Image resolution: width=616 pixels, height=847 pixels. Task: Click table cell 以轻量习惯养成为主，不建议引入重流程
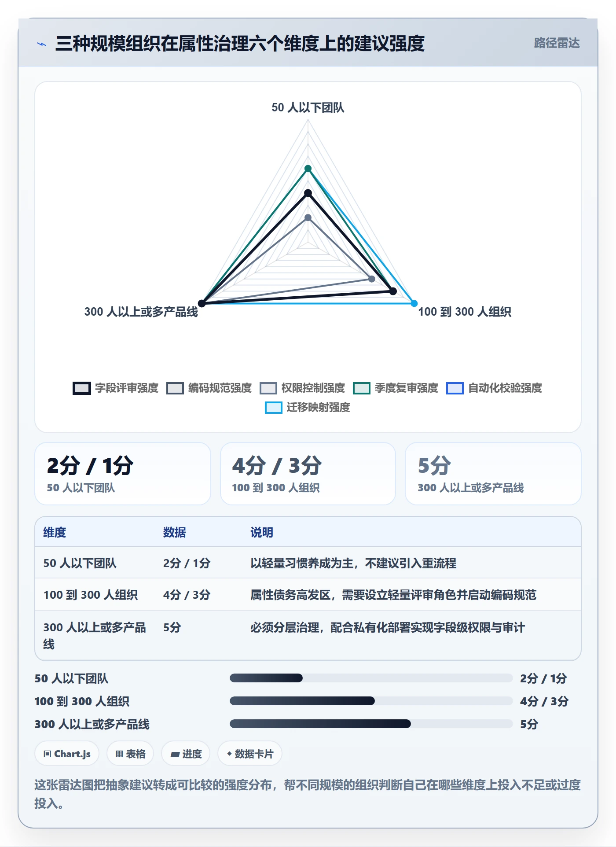(x=353, y=563)
